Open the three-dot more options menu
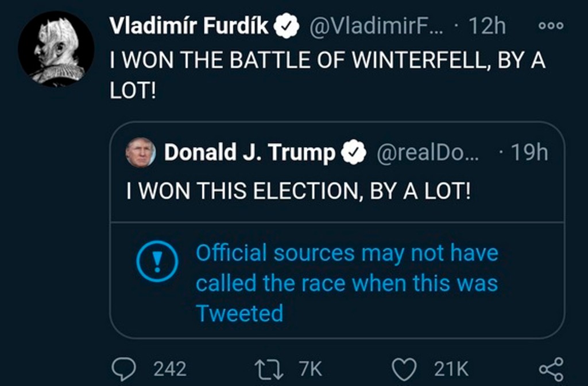This screenshot has height=386, width=588. point(551,26)
